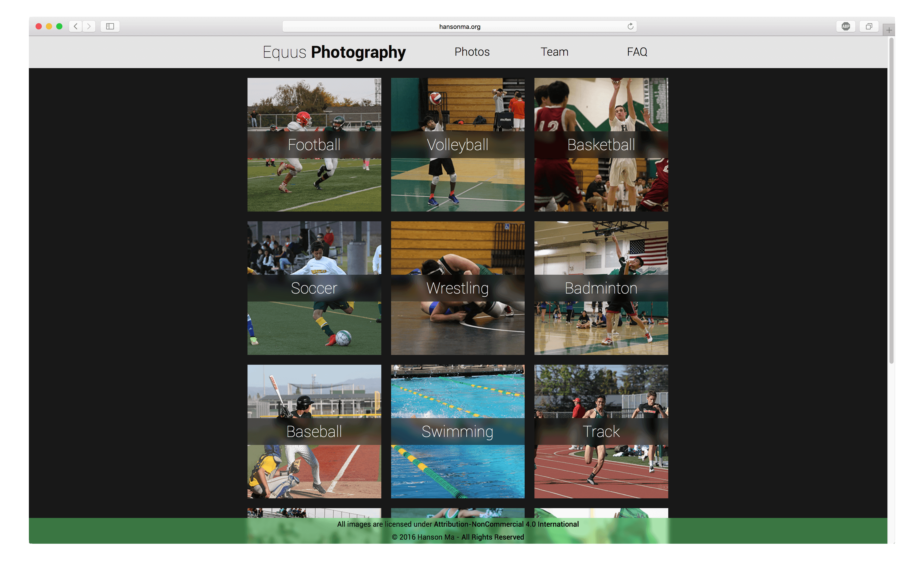Open the Wrestling photo gallery
This screenshot has height=585, width=924.
click(x=457, y=288)
